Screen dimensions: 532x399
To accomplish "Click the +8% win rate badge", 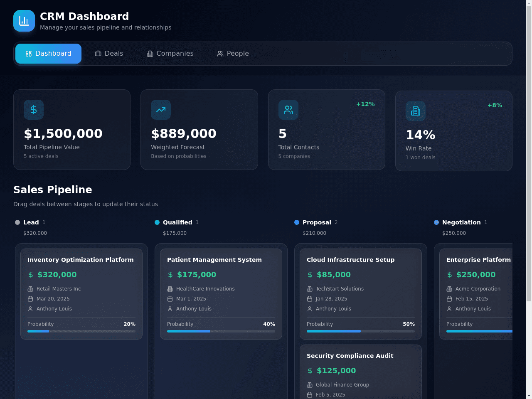I will tap(495, 106).
